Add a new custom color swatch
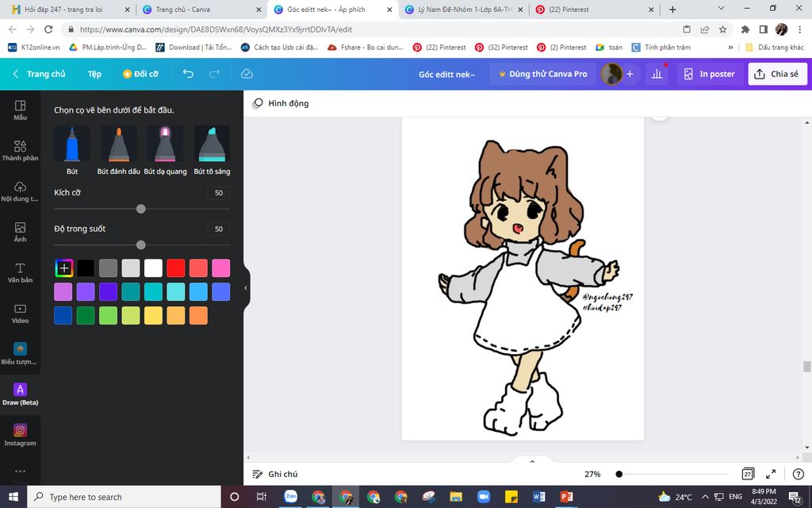 tap(63, 268)
